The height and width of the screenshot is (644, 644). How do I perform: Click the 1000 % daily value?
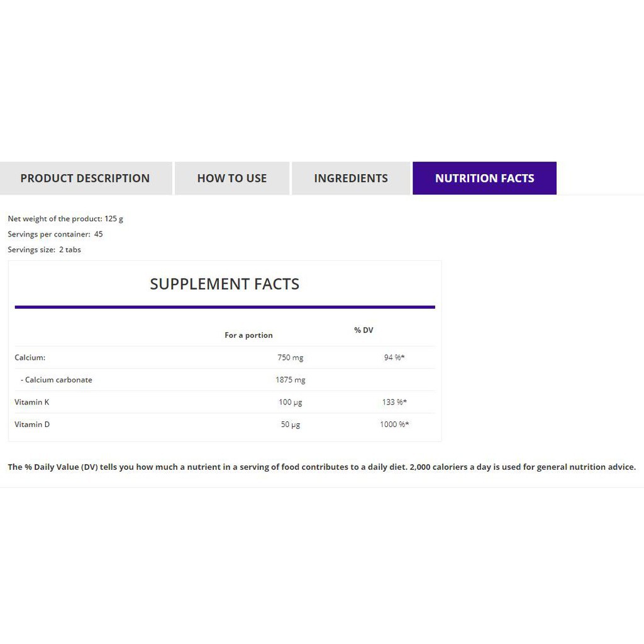point(394,425)
